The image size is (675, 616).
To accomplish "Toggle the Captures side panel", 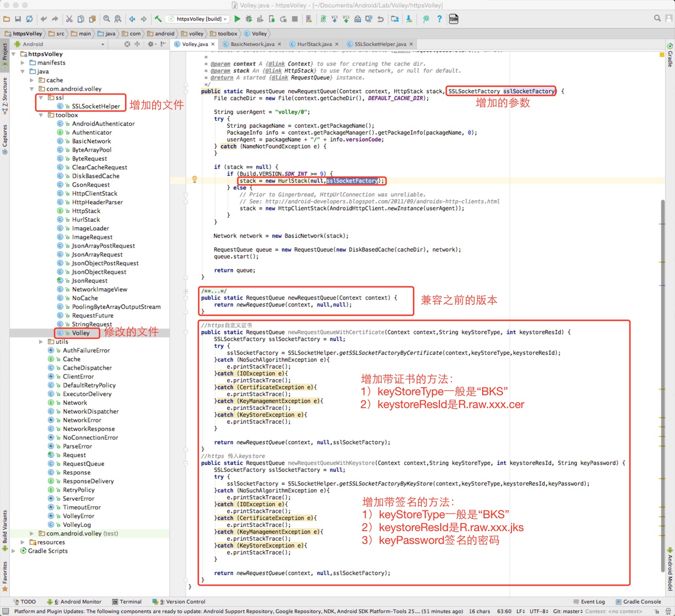I will 5,139.
